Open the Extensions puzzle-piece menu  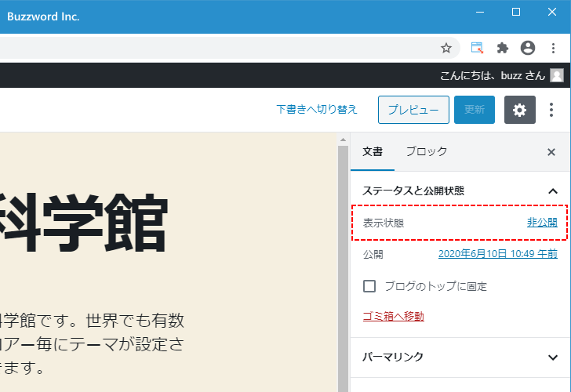pyautogui.click(x=503, y=48)
